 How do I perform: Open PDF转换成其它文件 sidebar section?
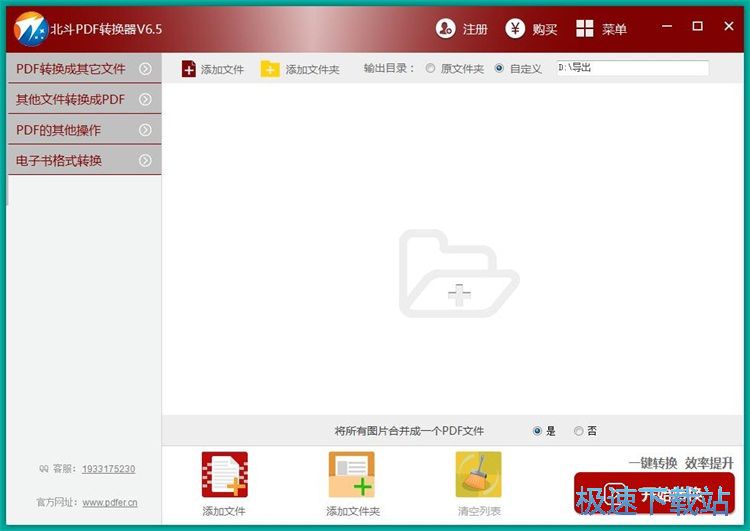pos(85,69)
